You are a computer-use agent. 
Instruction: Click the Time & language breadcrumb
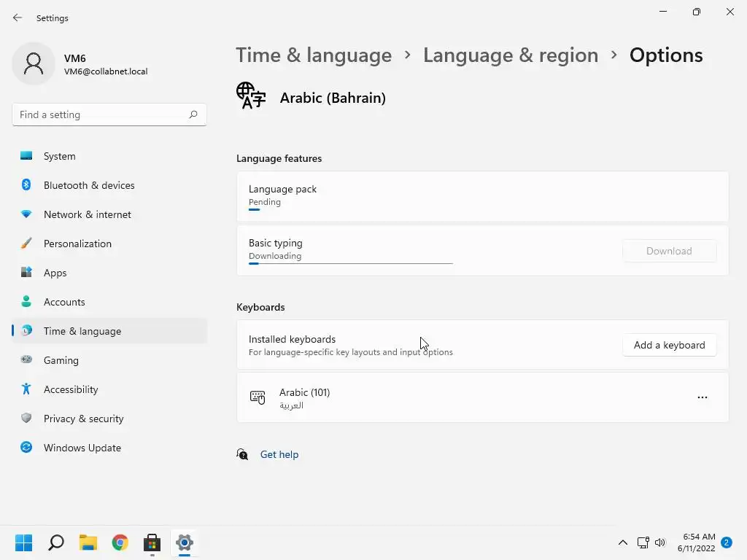314,55
